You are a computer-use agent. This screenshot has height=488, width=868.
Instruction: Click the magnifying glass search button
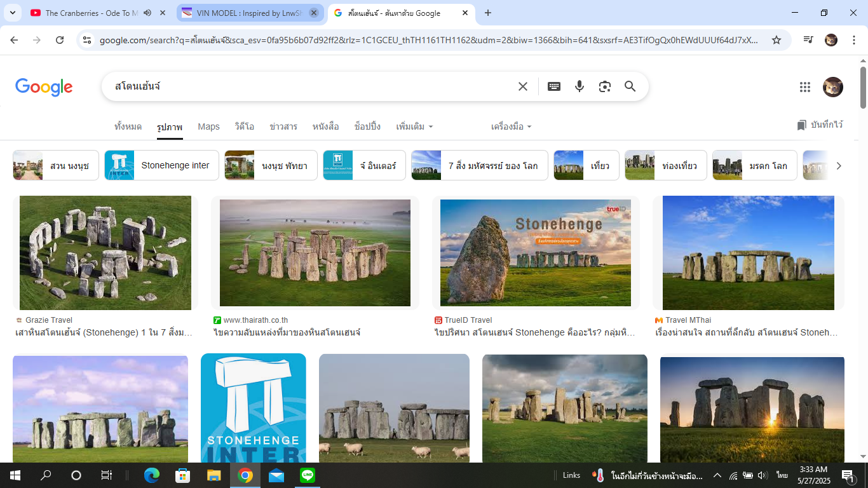tap(630, 86)
